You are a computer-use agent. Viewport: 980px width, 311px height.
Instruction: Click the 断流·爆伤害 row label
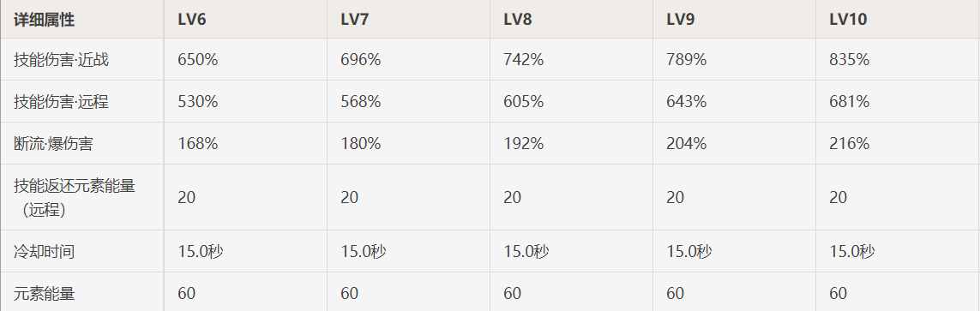click(x=54, y=144)
